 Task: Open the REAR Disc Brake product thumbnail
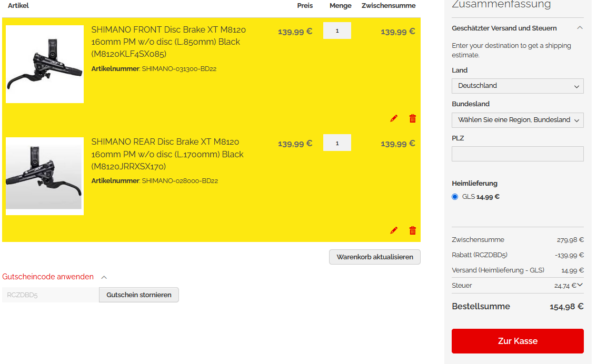click(45, 176)
